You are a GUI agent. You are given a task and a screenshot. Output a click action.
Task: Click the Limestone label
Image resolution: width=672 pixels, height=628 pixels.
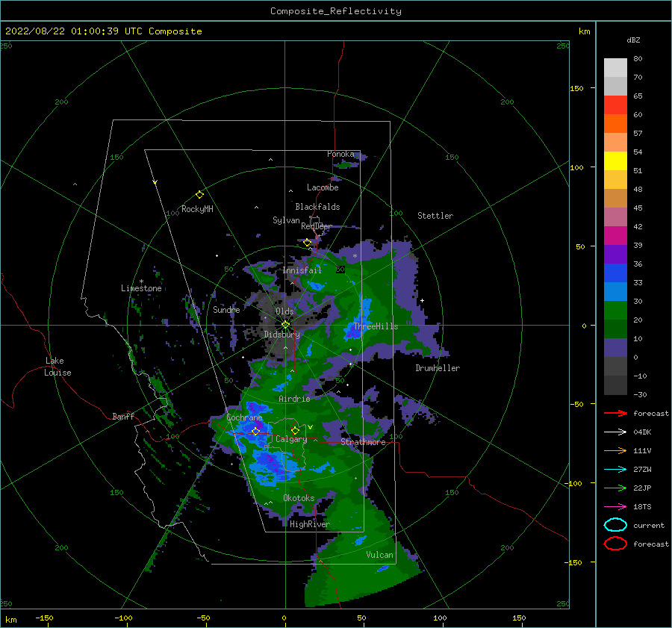(x=141, y=288)
